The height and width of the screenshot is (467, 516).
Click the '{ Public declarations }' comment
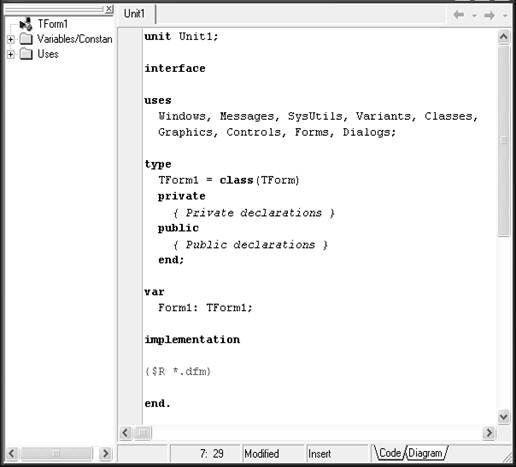(250, 245)
